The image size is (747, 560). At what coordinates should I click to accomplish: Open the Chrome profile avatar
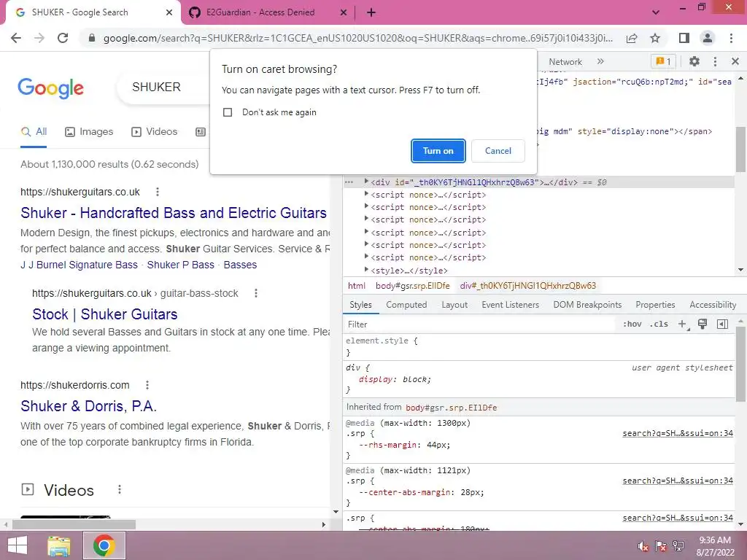[x=708, y=38]
